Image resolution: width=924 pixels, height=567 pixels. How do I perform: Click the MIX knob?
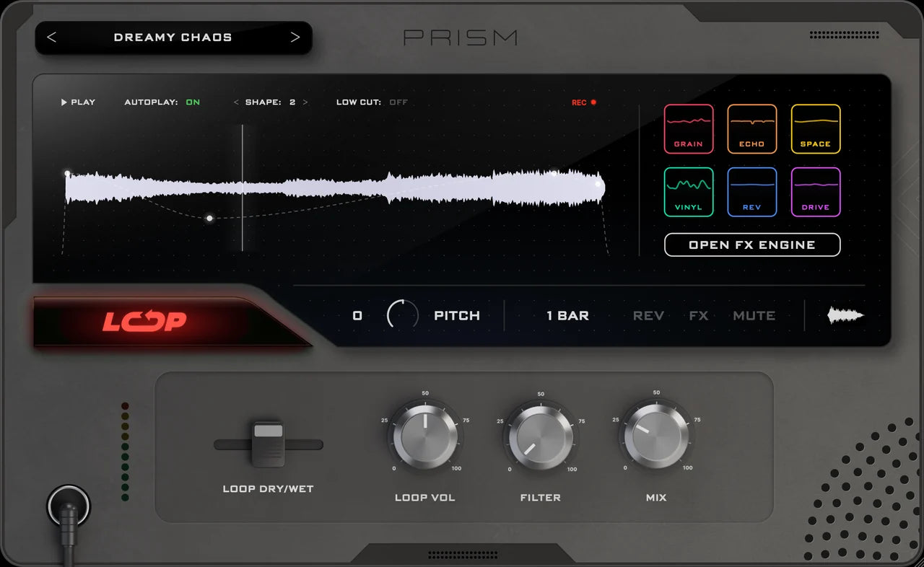[656, 435]
